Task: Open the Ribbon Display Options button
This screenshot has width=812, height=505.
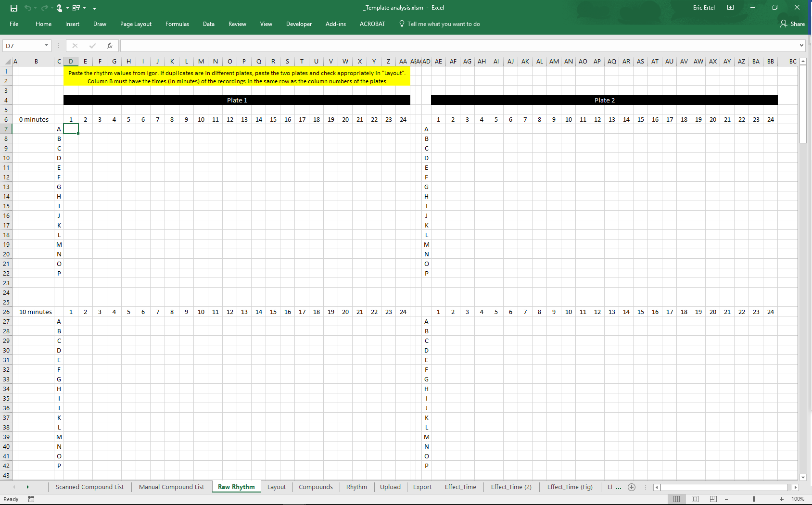Action: click(x=730, y=8)
